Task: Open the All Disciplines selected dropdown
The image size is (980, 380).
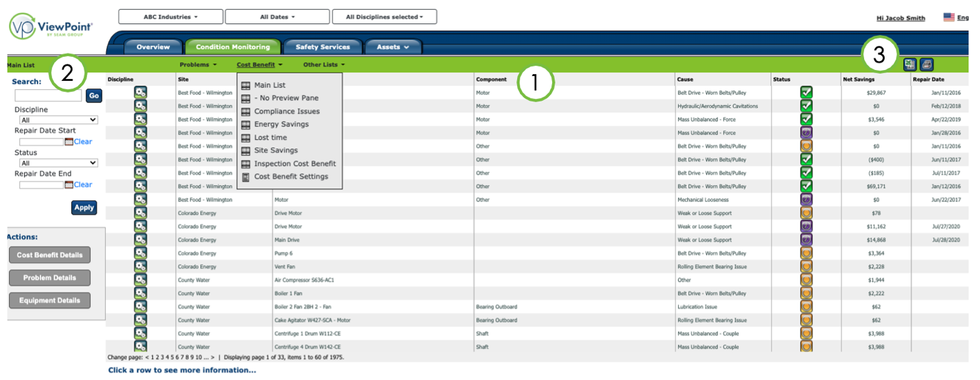Action: 384,16
